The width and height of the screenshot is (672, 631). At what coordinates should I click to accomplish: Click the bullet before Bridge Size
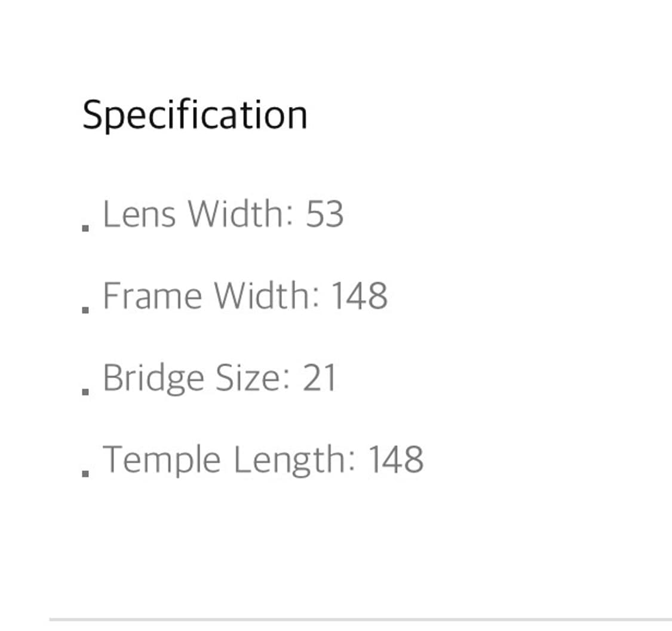(x=86, y=392)
